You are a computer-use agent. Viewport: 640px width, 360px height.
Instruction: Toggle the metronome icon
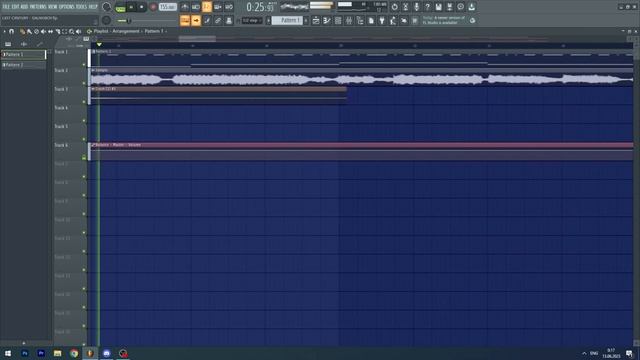pos(185,7)
